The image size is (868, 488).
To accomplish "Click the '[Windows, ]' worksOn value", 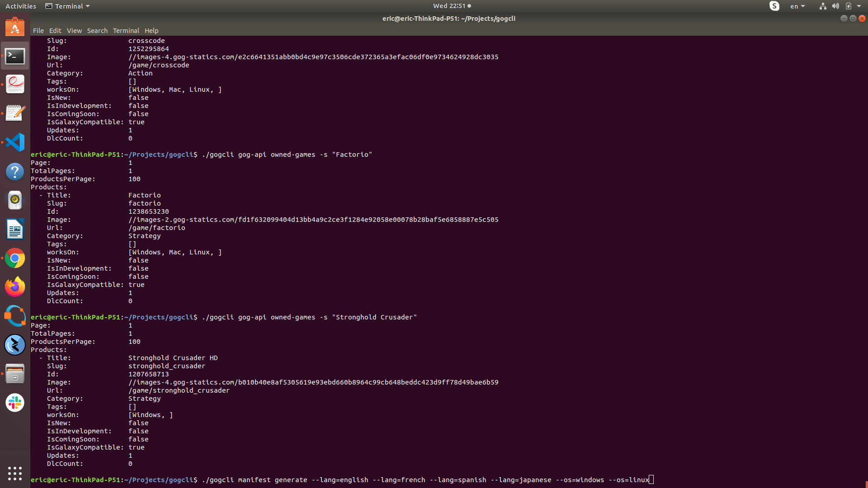I will pyautogui.click(x=151, y=415).
